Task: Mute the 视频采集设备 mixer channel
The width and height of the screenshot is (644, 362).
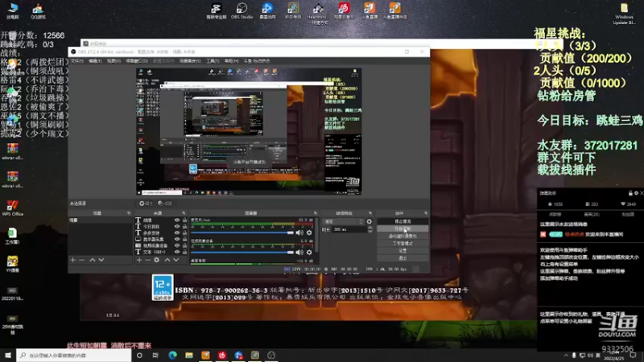Action: 299,253
